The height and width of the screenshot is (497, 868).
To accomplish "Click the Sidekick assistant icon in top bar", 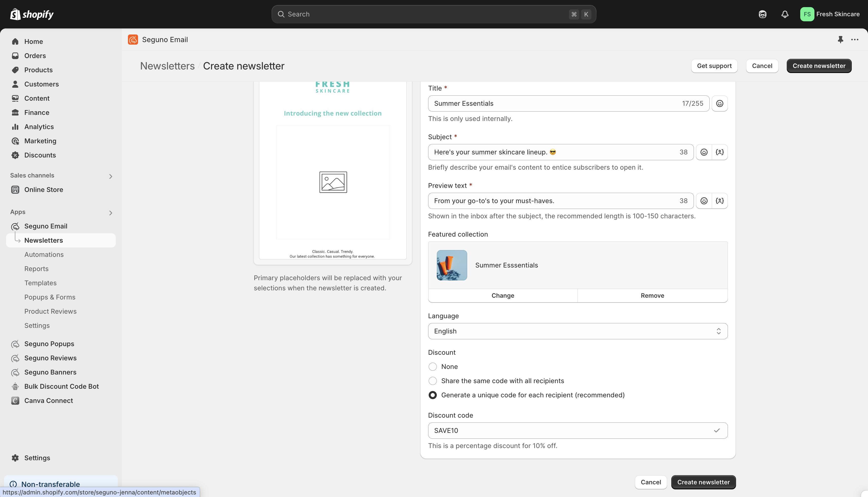I will point(762,14).
